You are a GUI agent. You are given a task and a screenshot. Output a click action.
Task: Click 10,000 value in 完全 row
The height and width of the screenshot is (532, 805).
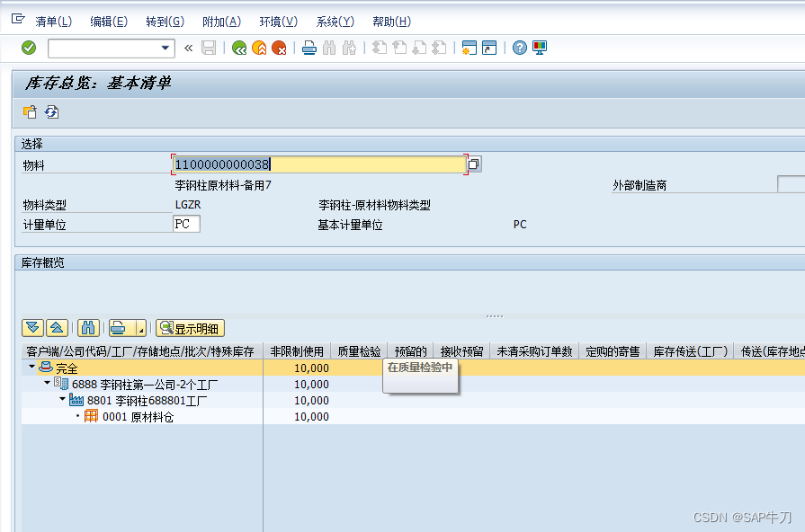coord(311,368)
